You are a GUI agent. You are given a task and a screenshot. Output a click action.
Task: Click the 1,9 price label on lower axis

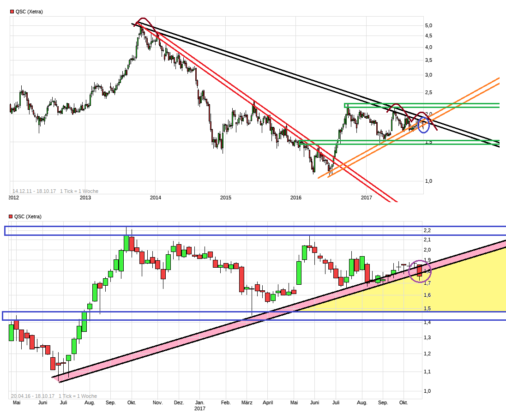point(427,260)
